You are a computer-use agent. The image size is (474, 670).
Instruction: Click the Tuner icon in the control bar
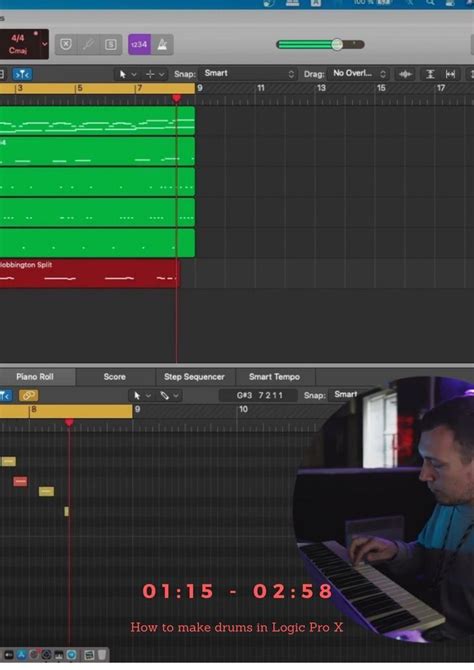tap(88, 44)
